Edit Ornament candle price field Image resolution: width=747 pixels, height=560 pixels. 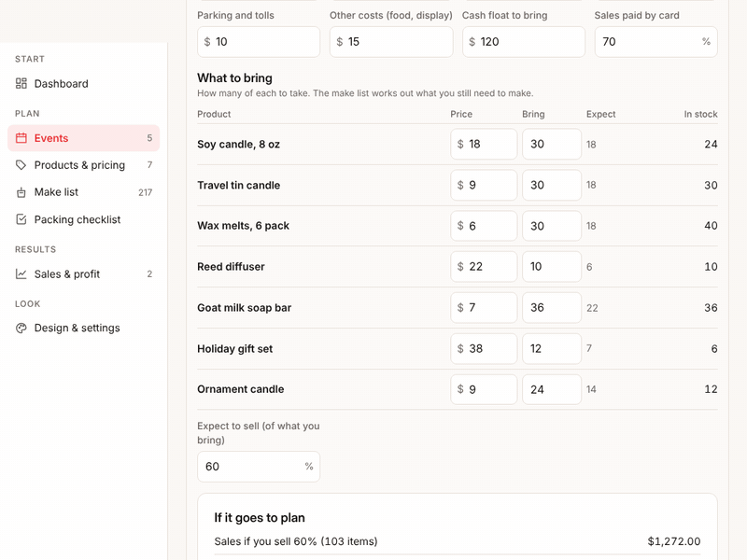(x=484, y=389)
